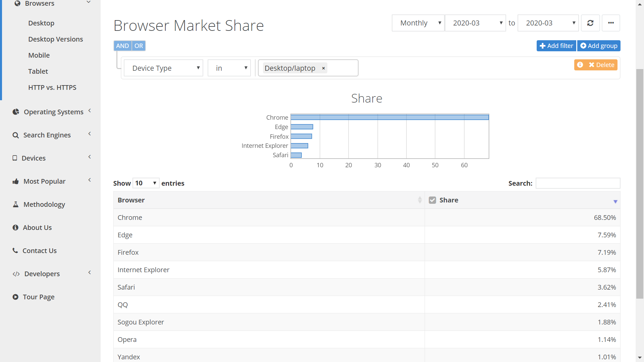The image size is (644, 362).
Task: Click the Search Engines magnifier icon
Action: pyautogui.click(x=15, y=135)
